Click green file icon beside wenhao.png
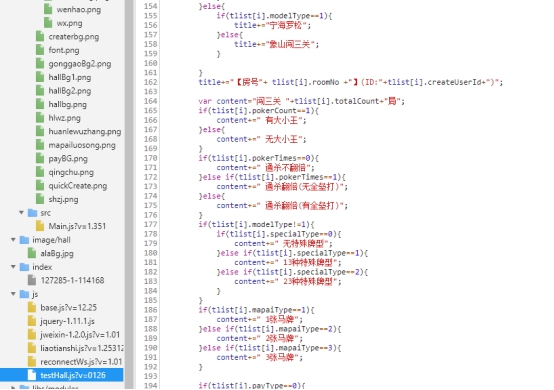Viewport: 554px width, 390px height. [48, 10]
